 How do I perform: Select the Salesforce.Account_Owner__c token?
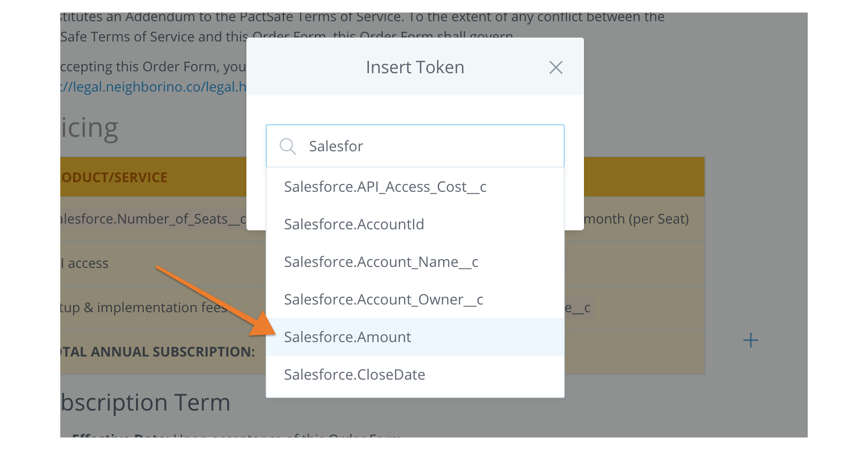click(383, 300)
